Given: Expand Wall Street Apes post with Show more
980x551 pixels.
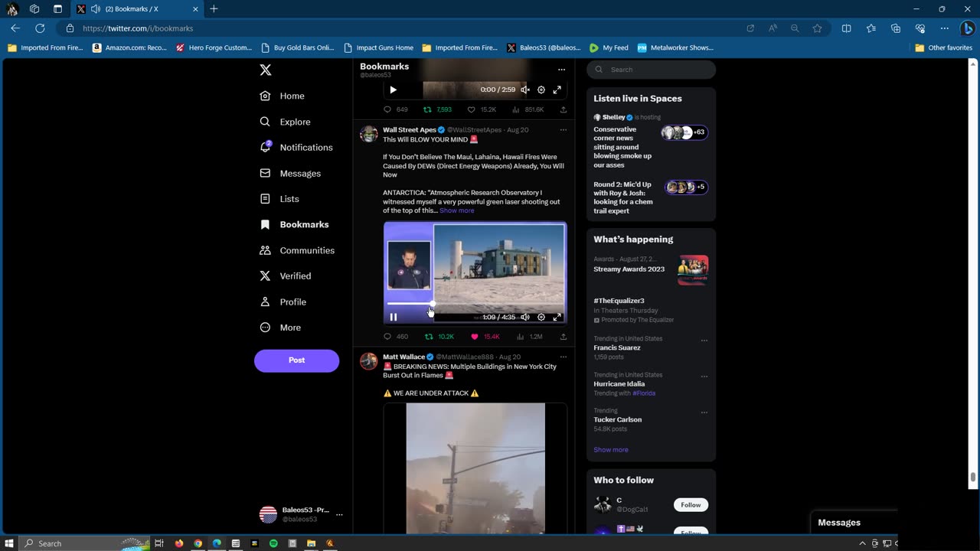Looking at the screenshot, I should pos(456,210).
